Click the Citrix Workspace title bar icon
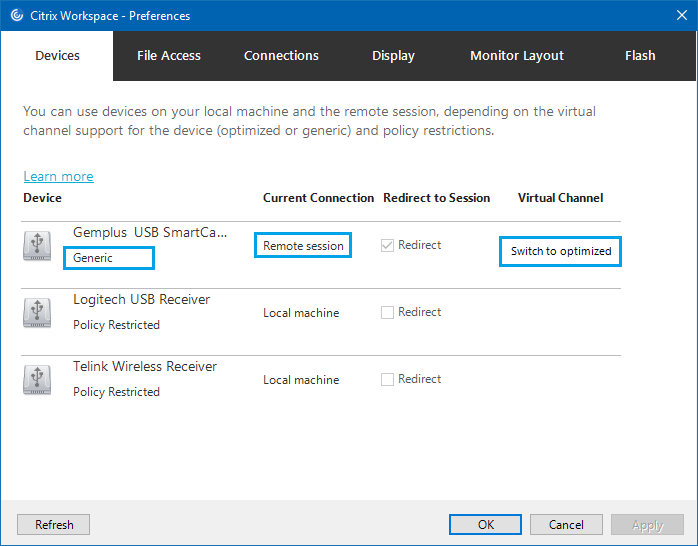The width and height of the screenshot is (698, 546). (16, 16)
